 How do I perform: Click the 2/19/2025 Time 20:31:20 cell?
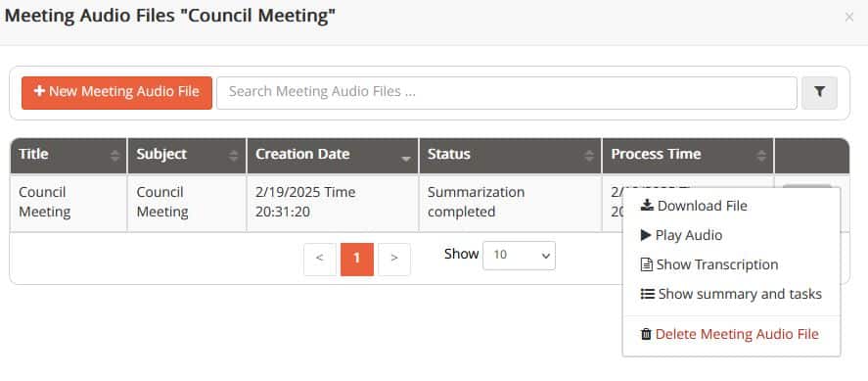click(x=333, y=203)
